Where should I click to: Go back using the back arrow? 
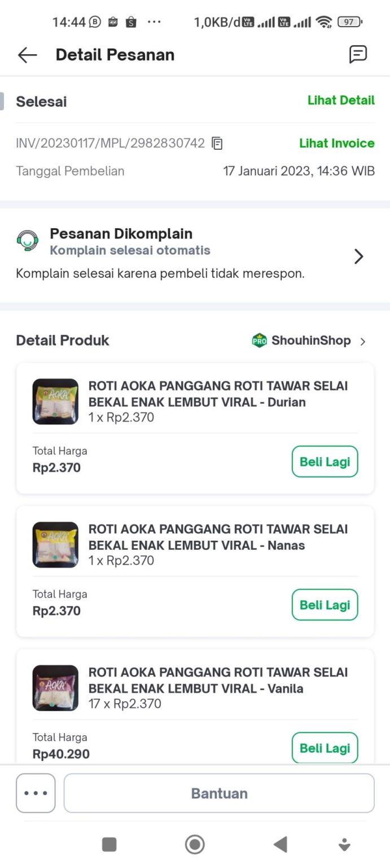[x=26, y=54]
